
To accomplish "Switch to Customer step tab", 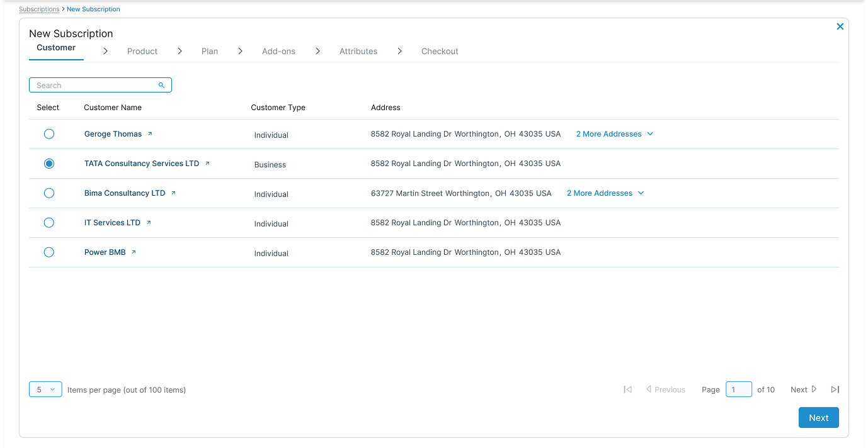I will point(56,48).
